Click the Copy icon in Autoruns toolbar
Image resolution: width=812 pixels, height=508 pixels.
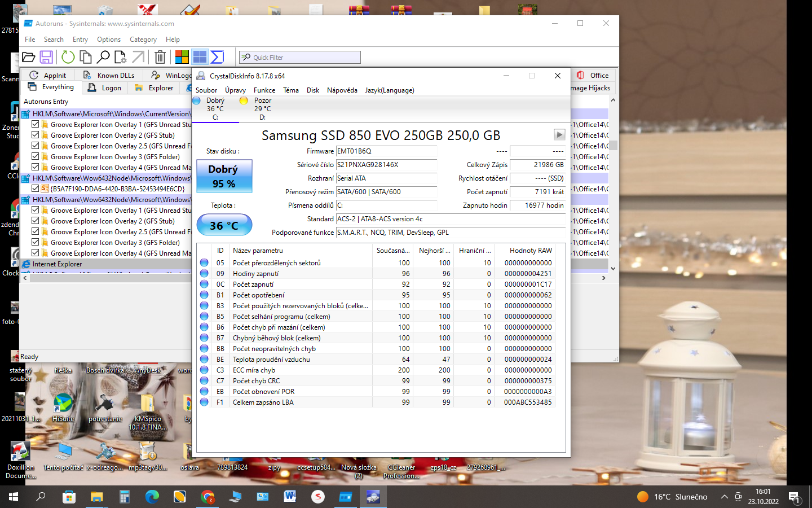coord(86,57)
